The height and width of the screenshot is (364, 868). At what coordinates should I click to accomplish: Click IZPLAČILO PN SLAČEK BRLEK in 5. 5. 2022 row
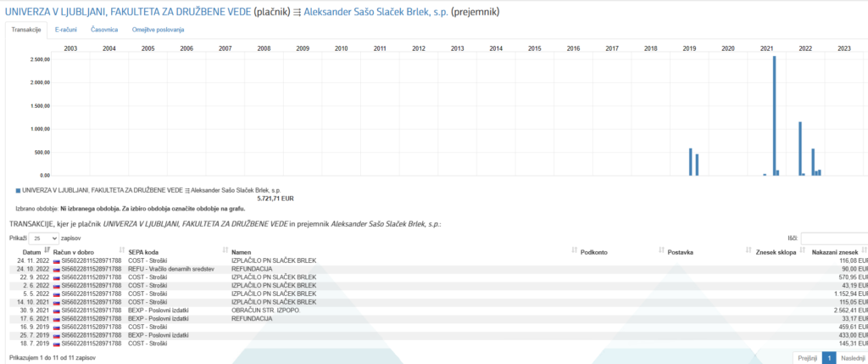click(274, 294)
